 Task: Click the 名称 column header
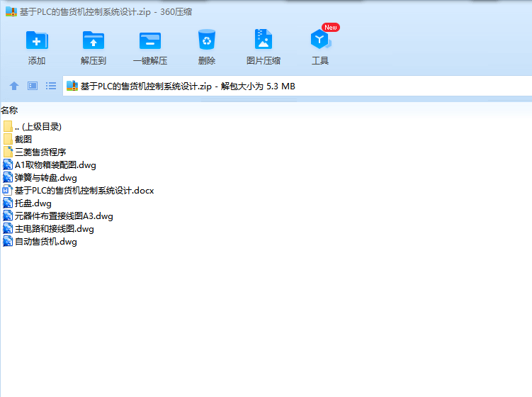(9, 111)
